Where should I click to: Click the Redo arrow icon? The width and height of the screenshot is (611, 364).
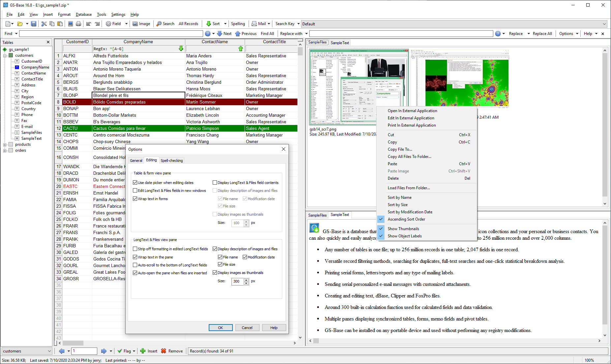(x=97, y=24)
